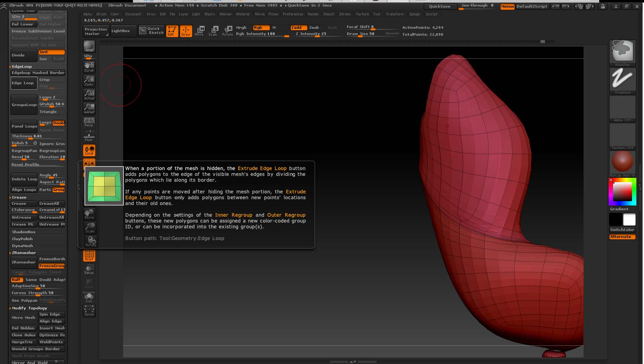Activate Scale mode in top toolbar
Image resolution: width=644 pixels, height=364 pixels.
(x=213, y=31)
